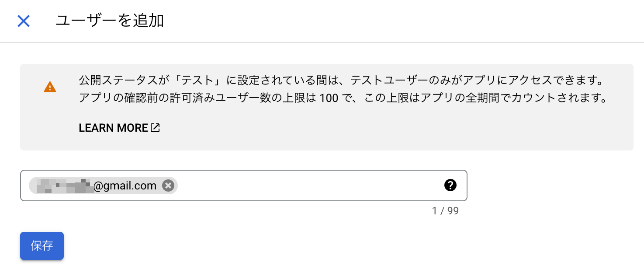
Task: Click the number 100 in the warning text
Action: 329,98
